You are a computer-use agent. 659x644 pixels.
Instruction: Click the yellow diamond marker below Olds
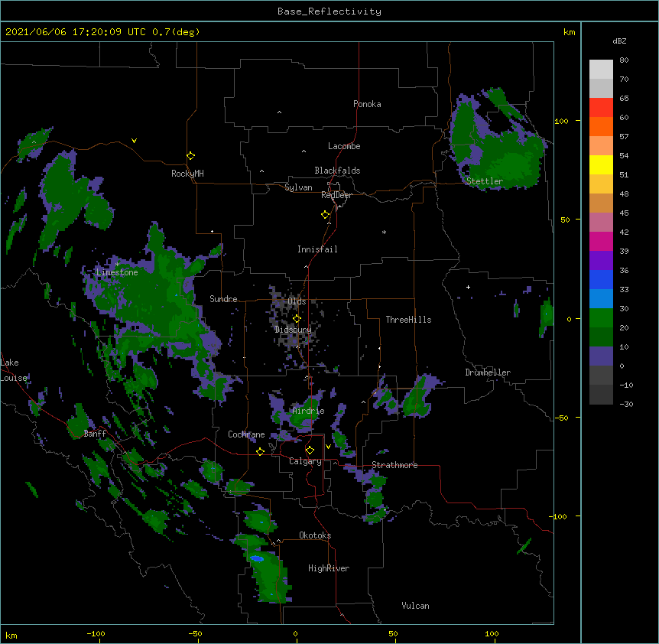[297, 319]
